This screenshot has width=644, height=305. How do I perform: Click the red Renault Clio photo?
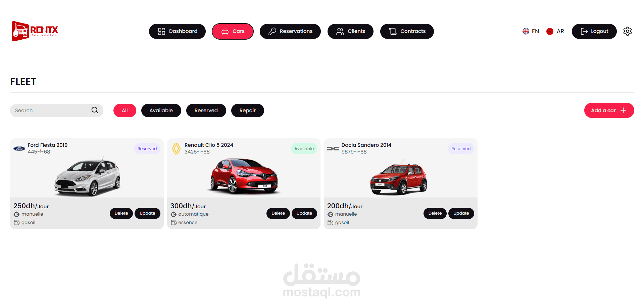tap(244, 177)
